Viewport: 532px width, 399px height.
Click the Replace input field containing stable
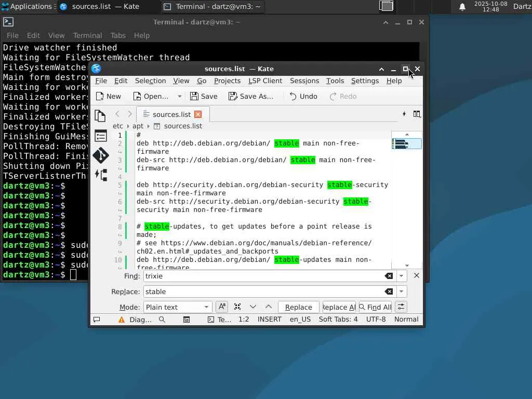coord(263,292)
